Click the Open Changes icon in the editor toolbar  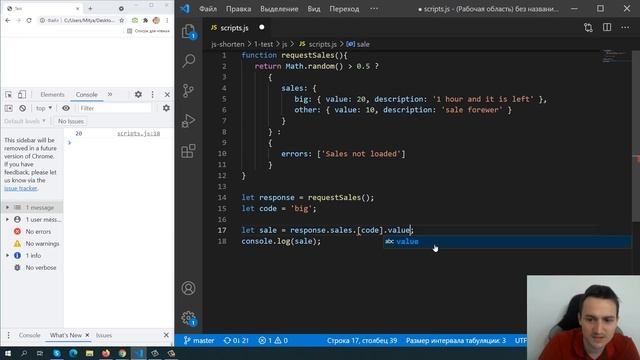(x=588, y=27)
